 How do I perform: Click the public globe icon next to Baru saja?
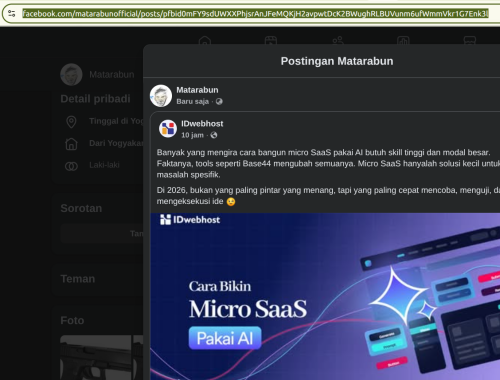tap(219, 101)
